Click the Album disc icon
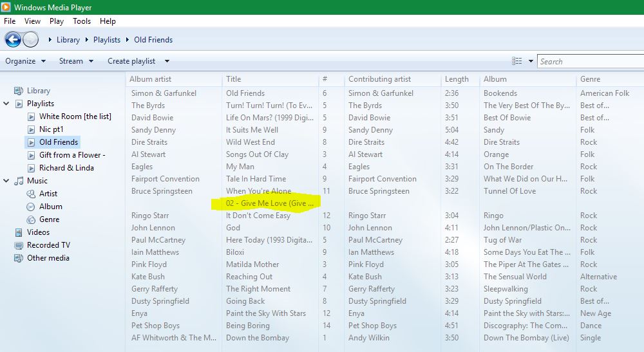Viewport: 644px width, 352px height. [x=31, y=207]
